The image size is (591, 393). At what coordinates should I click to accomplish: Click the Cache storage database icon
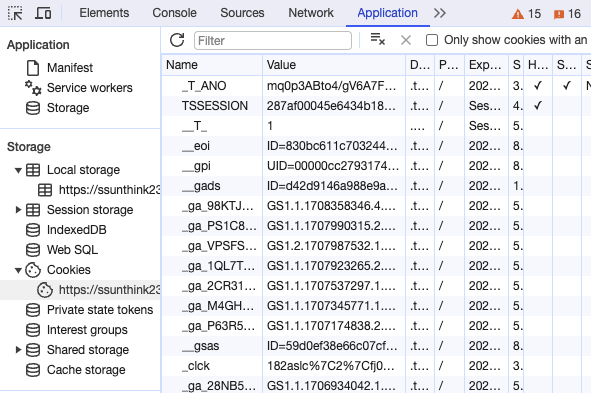(33, 370)
